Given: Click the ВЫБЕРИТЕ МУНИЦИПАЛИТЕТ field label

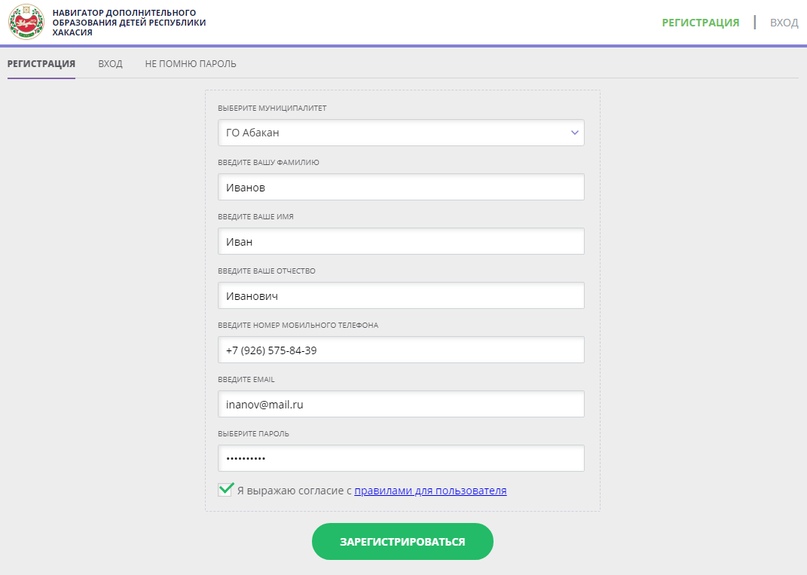Looking at the screenshot, I should 272,108.
